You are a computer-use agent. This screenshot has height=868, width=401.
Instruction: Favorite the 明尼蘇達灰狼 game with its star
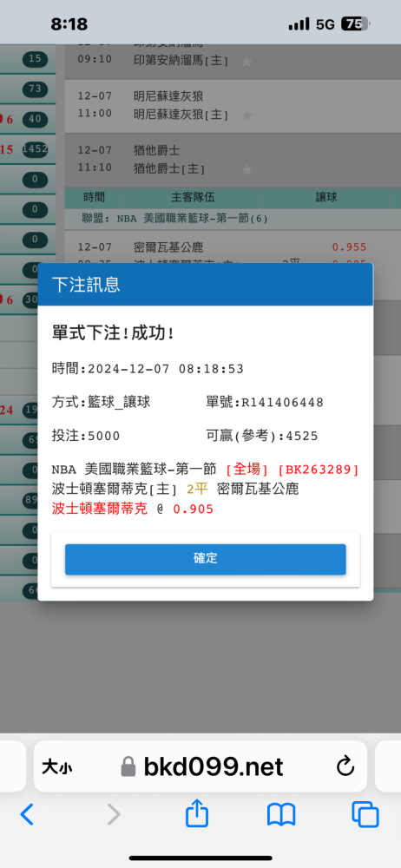click(247, 115)
